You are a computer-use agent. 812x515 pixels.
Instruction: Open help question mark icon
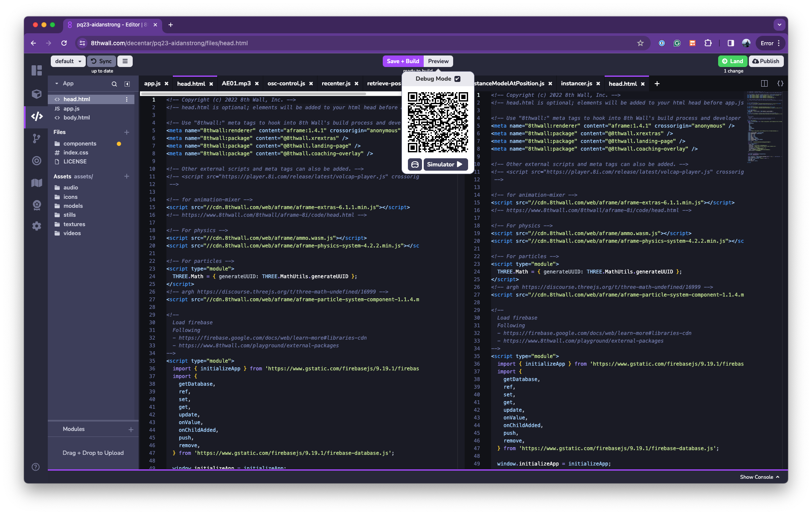pos(36,467)
